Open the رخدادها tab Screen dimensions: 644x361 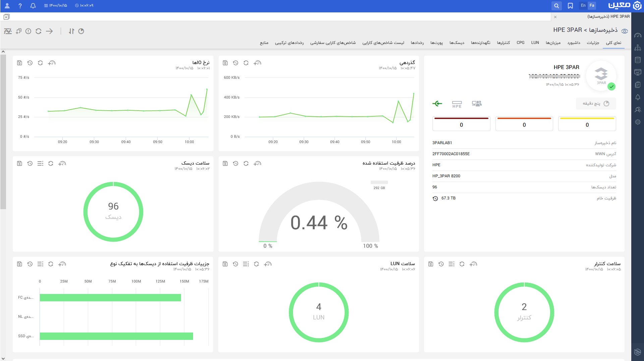[x=417, y=43]
